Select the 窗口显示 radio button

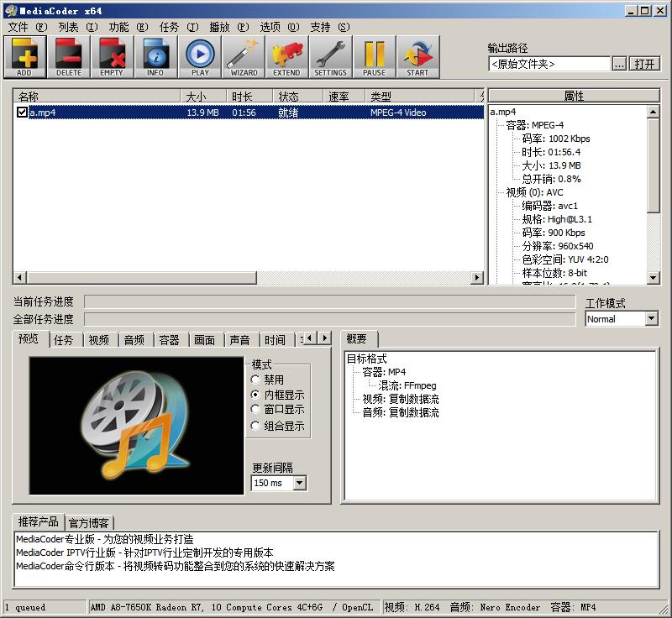[255, 410]
